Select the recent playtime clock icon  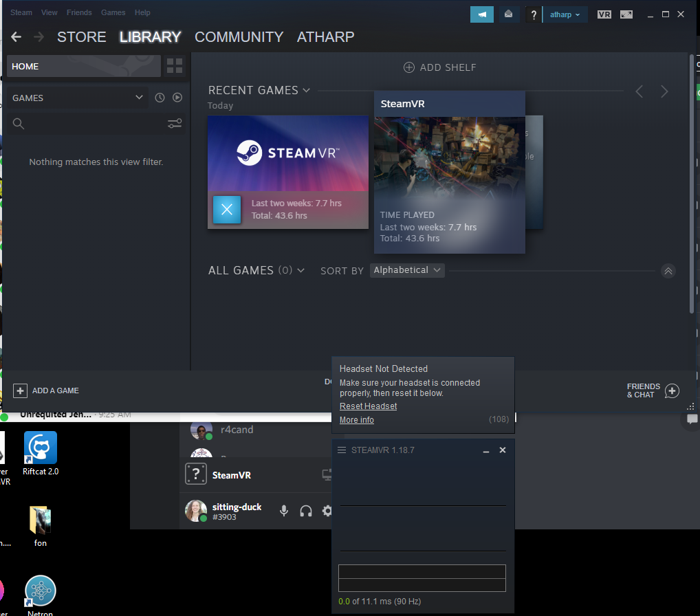coord(159,97)
